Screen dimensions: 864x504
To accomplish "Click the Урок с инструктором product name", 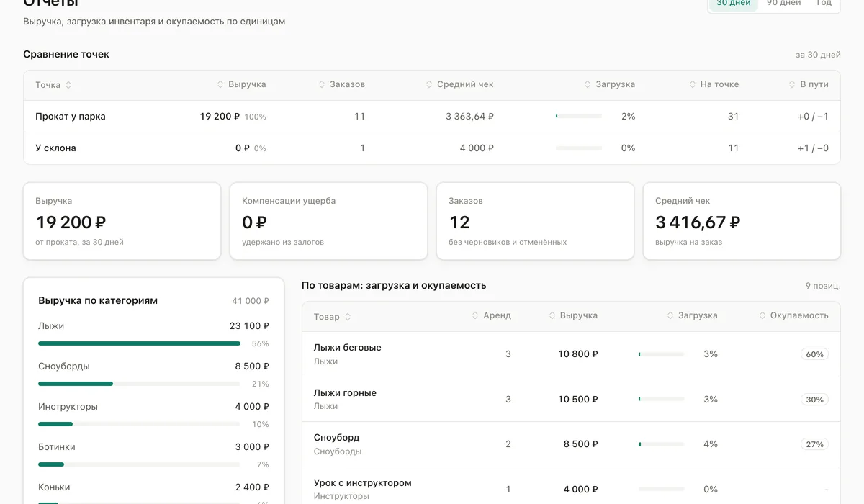I will (363, 483).
